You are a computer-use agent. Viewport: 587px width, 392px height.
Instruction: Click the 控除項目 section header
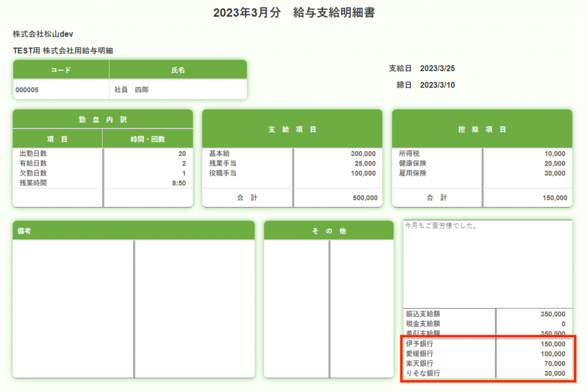(x=482, y=129)
